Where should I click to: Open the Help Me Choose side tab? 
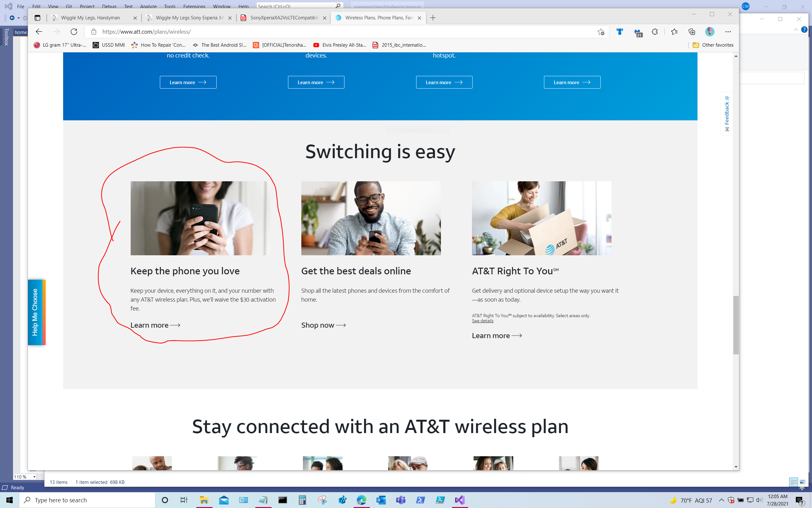pyautogui.click(x=36, y=312)
